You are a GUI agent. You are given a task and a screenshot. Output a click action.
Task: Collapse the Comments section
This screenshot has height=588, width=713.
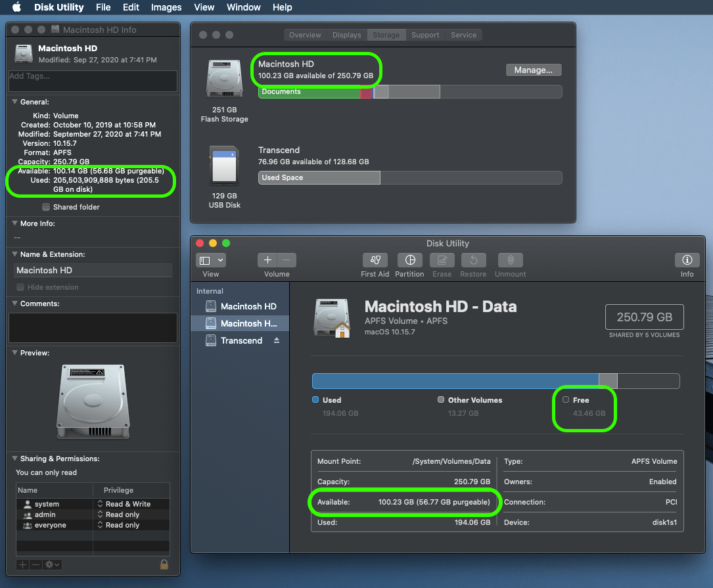point(15,304)
